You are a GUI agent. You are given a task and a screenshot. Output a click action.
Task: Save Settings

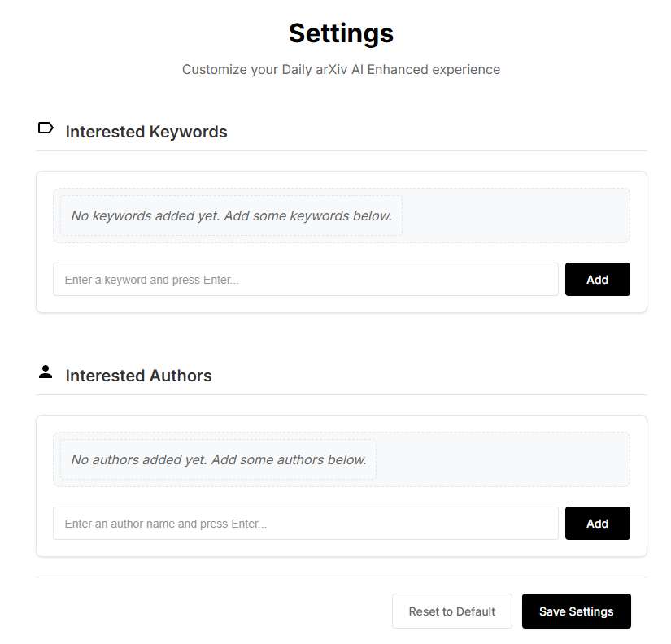tap(577, 611)
